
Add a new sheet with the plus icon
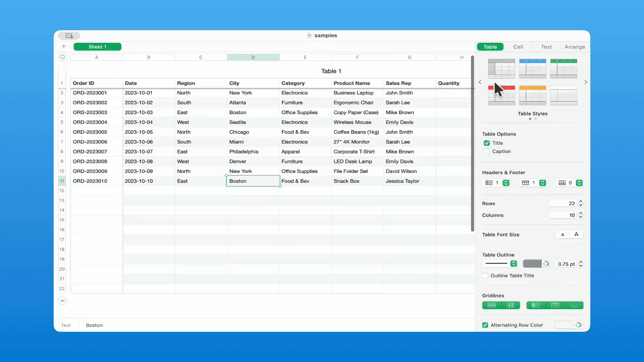(x=64, y=47)
